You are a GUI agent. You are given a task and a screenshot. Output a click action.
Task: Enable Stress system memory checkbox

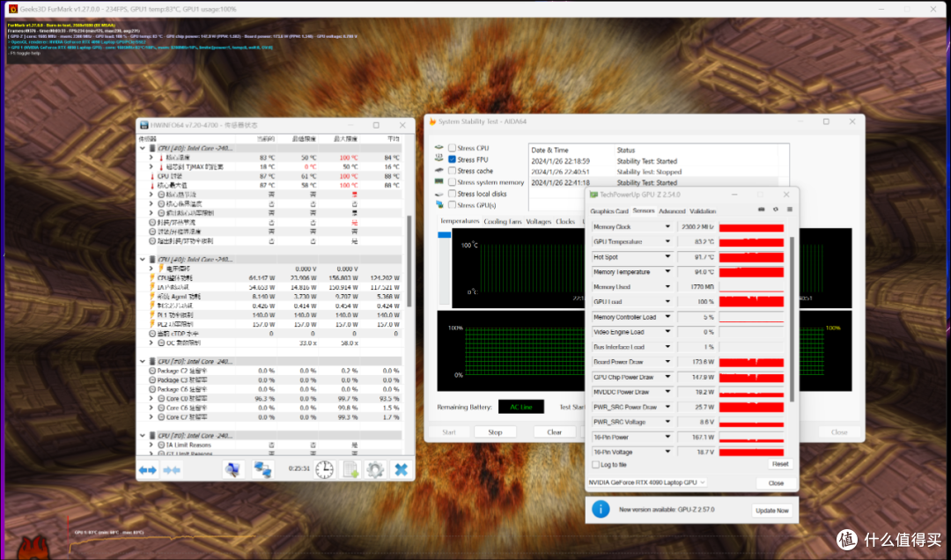coord(452,182)
